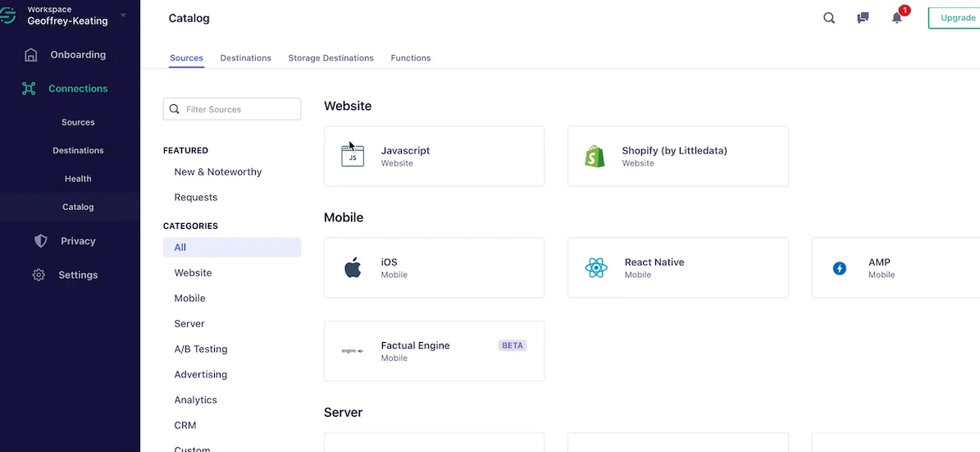Select New & Noteworthy filter
This screenshot has width=980, height=452.
[x=218, y=172]
